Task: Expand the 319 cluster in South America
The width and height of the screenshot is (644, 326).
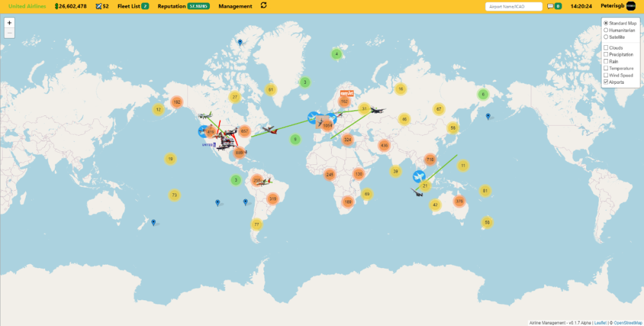Action: pyautogui.click(x=272, y=199)
